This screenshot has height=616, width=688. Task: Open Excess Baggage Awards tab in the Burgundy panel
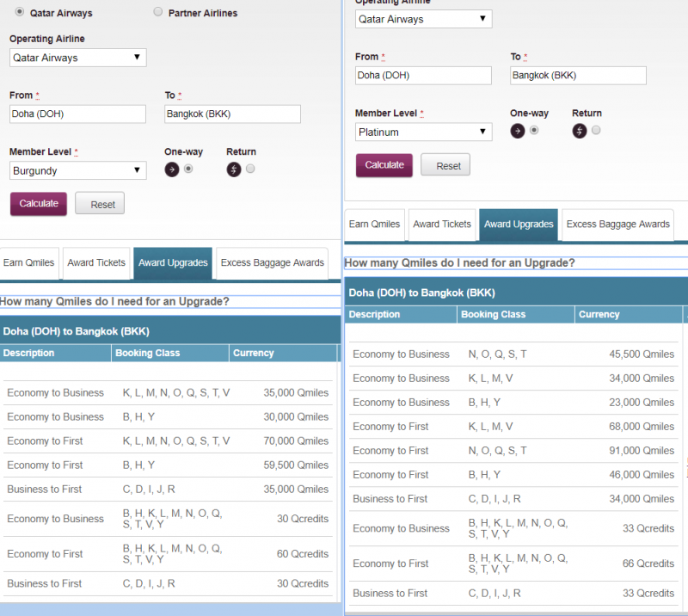(273, 263)
